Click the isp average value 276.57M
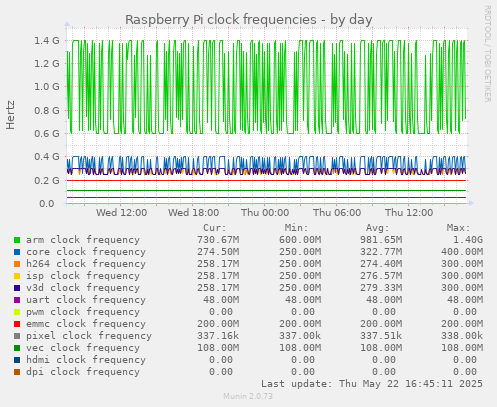The width and height of the screenshot is (497, 407). tap(381, 276)
